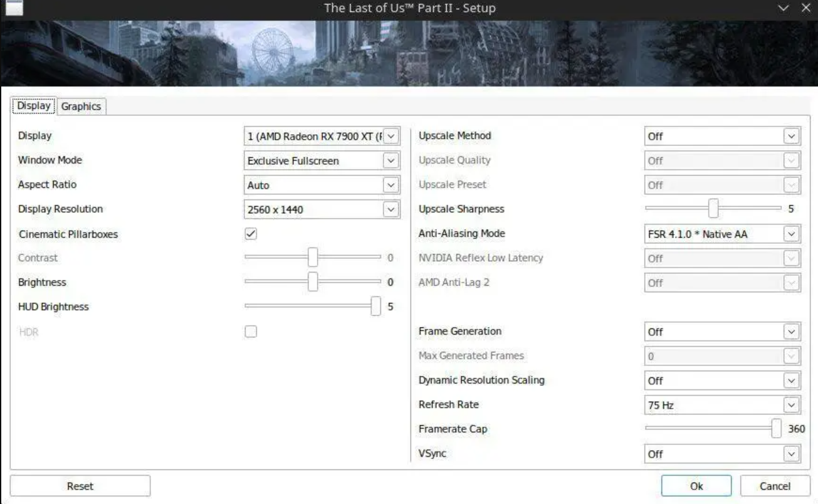Open the Display Resolution dropdown
The width and height of the screenshot is (818, 504).
click(322, 209)
